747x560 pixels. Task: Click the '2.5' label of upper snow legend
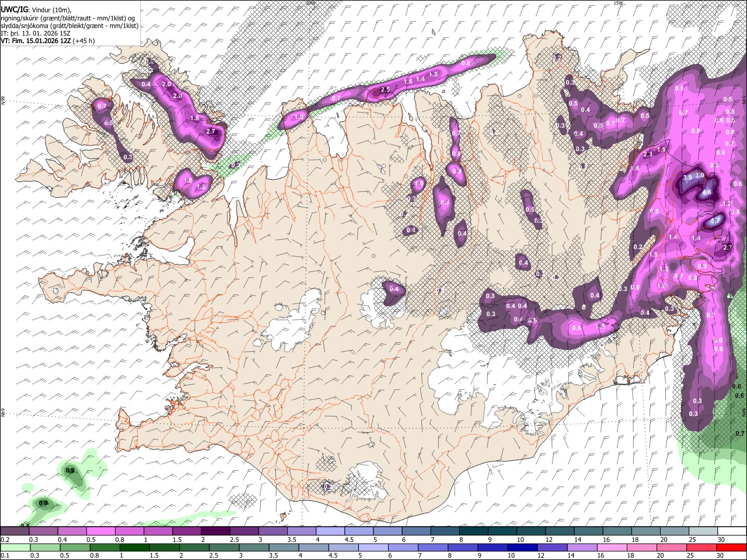coord(234,539)
